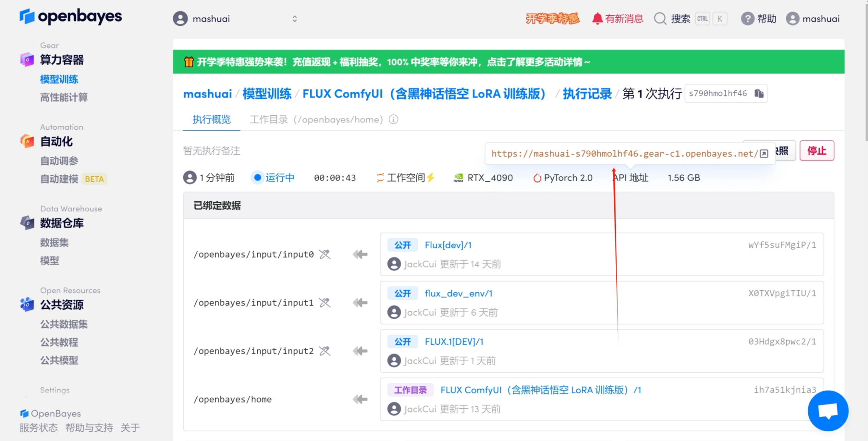Click the 数据仓库 data warehouse icon
Viewport: 868px width, 441px height.
click(x=26, y=223)
